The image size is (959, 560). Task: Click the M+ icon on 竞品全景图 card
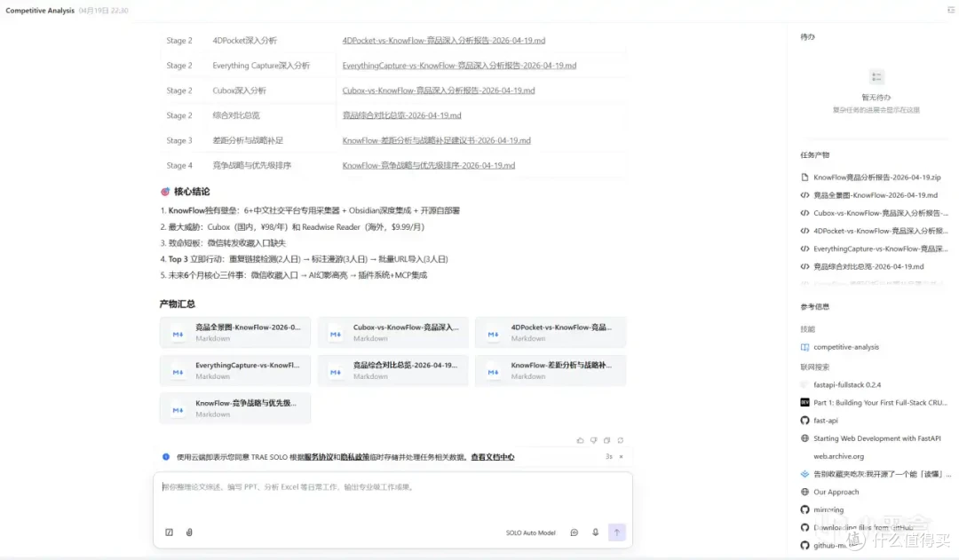[178, 335]
